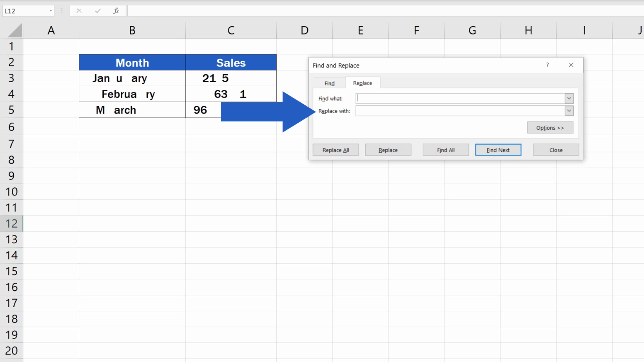Click the Select All corner triangle
Viewport: 644px width, 362px height.
(15, 31)
